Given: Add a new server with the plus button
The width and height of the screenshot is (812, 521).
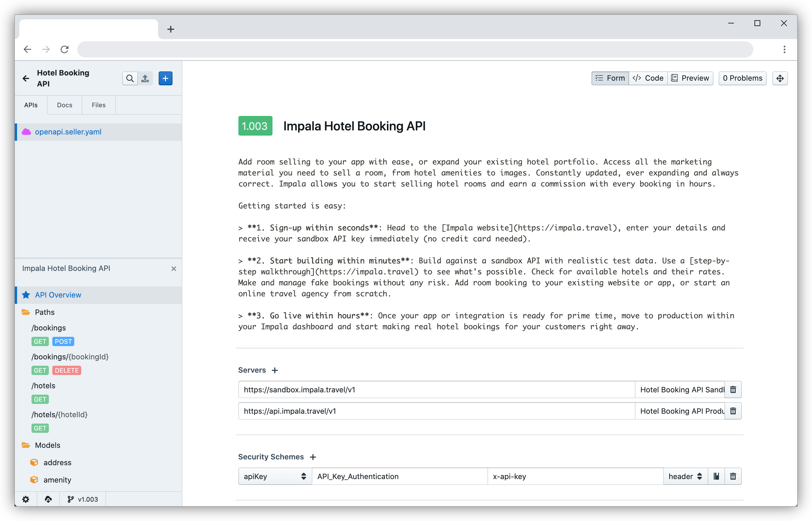Looking at the screenshot, I should pos(275,370).
